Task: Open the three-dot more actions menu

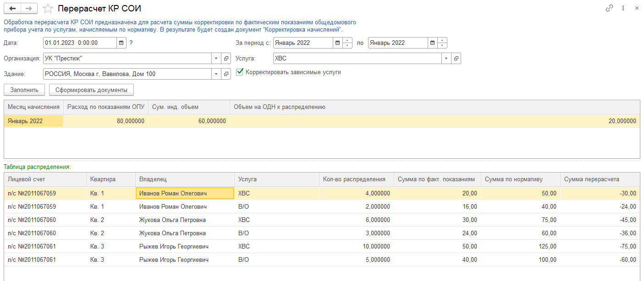Action: tap(623, 8)
